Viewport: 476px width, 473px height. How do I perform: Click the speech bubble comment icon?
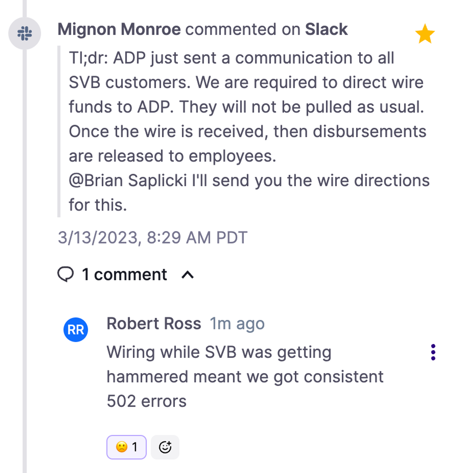(66, 274)
